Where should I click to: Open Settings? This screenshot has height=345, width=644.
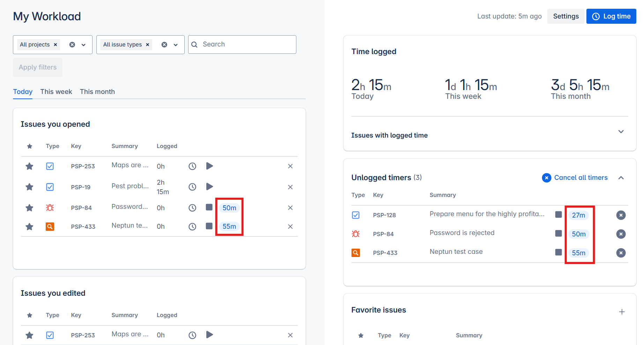point(566,16)
